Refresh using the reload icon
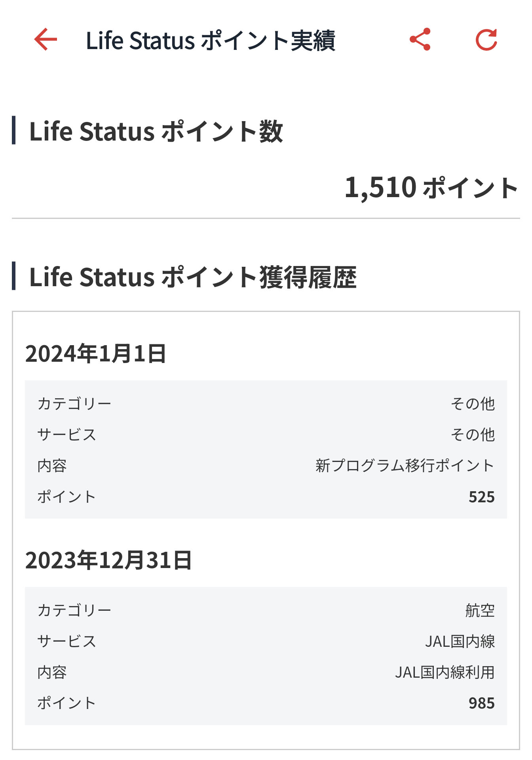Viewport: 532px width, 760px height. point(486,40)
